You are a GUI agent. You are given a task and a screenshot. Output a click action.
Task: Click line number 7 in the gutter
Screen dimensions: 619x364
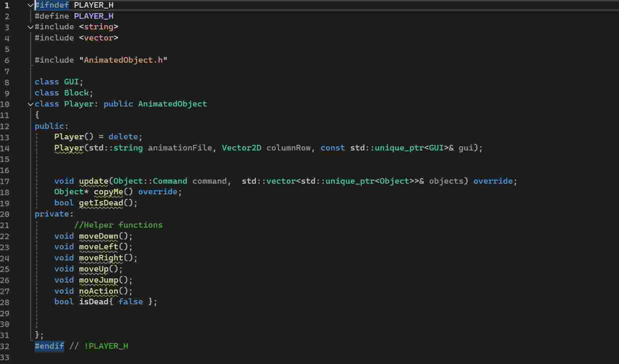point(7,71)
